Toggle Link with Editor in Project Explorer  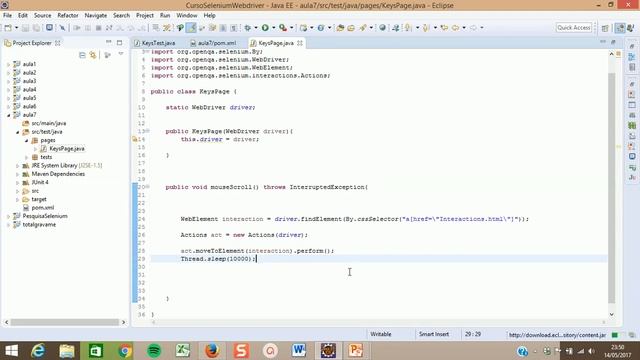93,55
